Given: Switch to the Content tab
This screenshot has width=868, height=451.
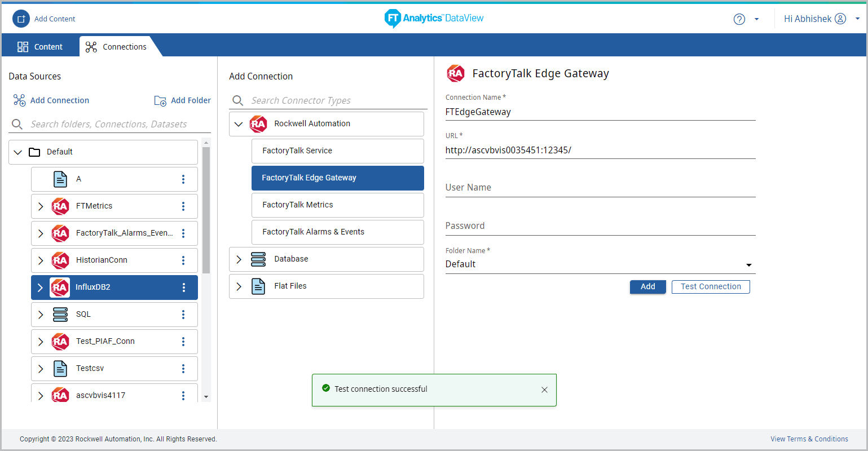Looking at the screenshot, I should pyautogui.click(x=40, y=47).
